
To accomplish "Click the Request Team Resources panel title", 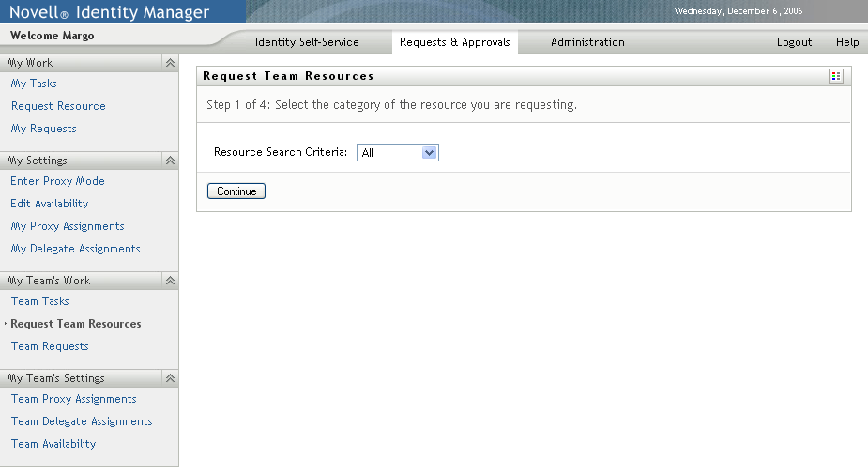I will pos(288,76).
